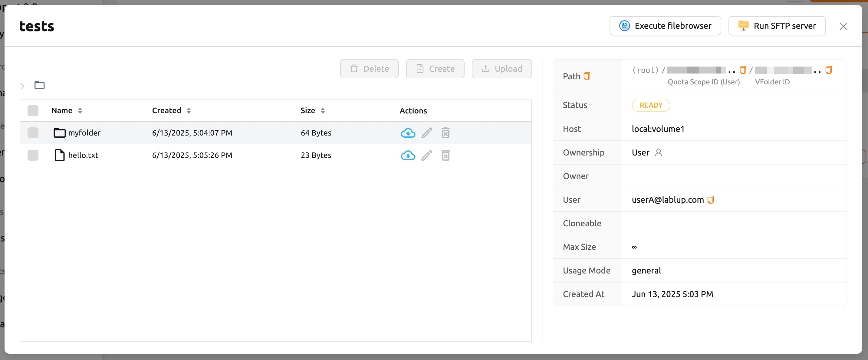
Task: Rename hello.txt with the pencil icon
Action: (x=427, y=155)
